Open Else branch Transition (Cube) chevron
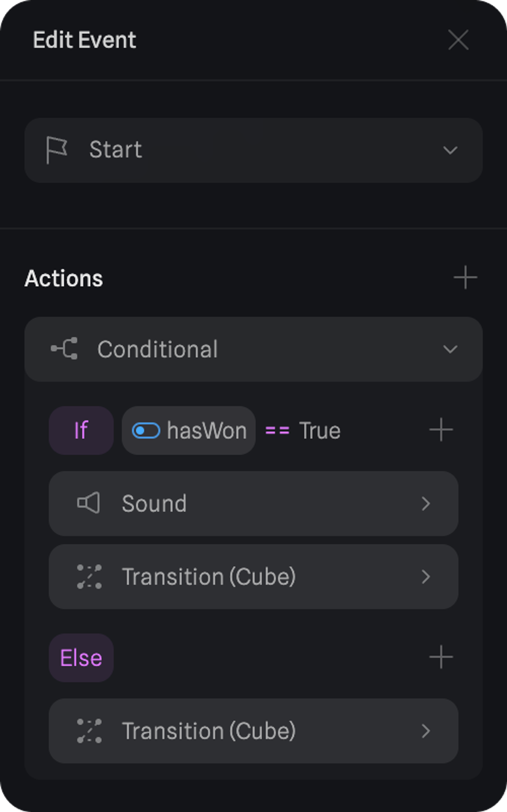 click(x=426, y=731)
